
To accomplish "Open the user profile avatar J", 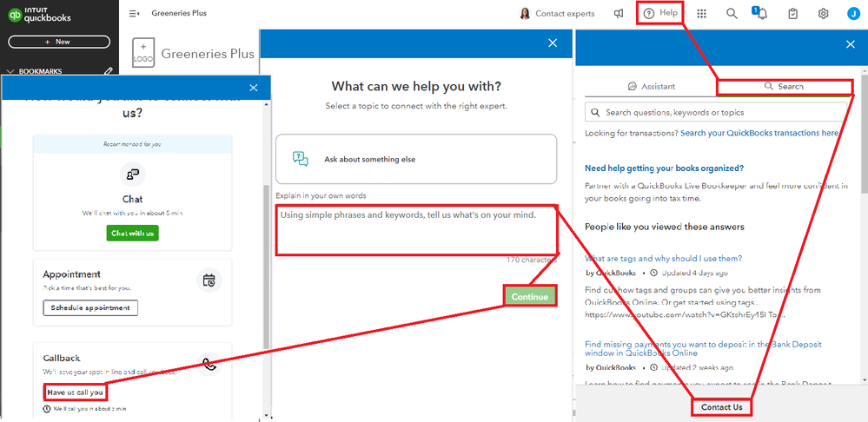I will point(853,14).
